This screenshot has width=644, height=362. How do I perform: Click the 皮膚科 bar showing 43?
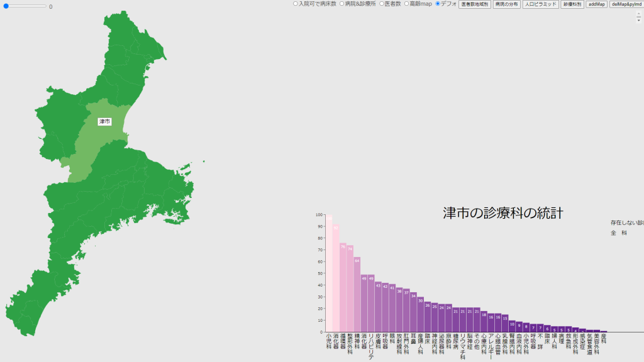click(x=378, y=307)
